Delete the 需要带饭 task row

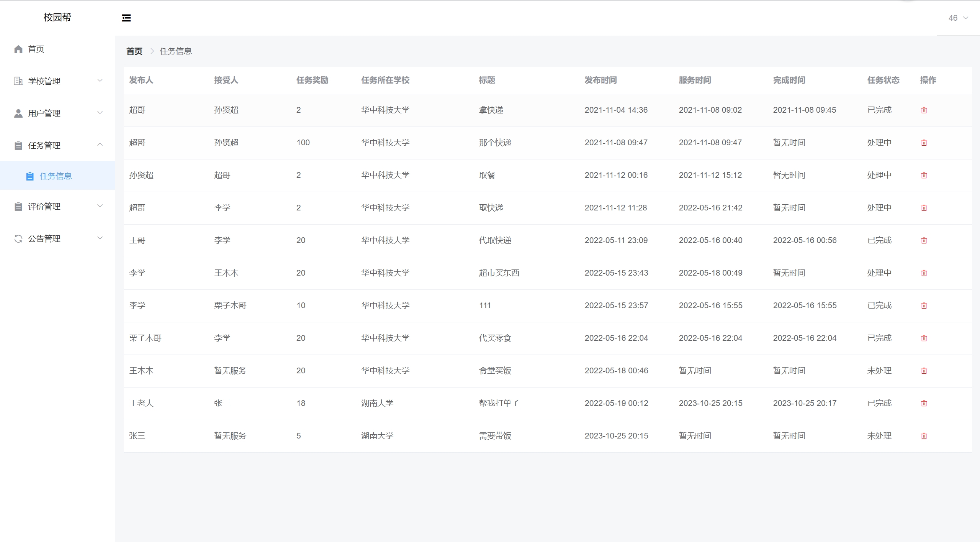tap(924, 436)
